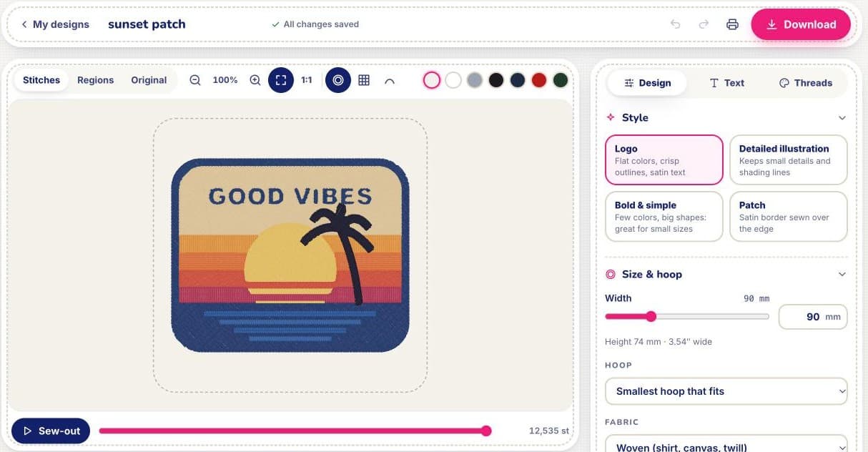
Task: Open the Design tab
Action: [x=647, y=83]
